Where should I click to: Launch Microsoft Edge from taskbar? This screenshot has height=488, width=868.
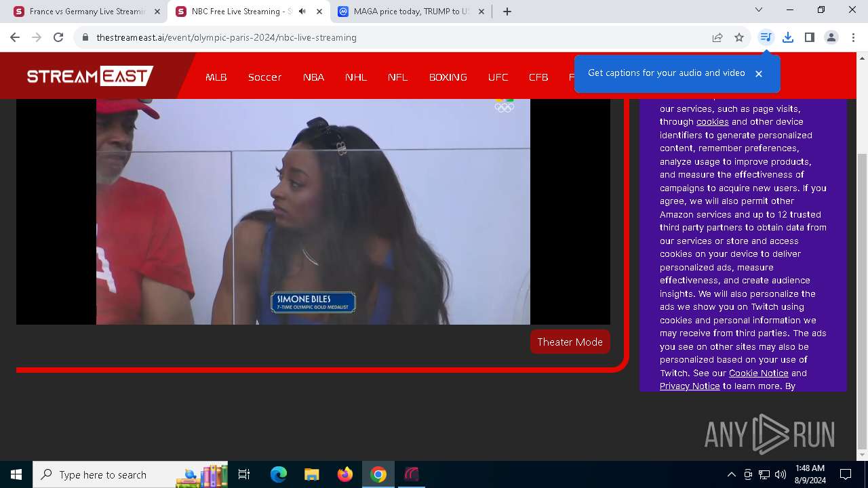279,474
